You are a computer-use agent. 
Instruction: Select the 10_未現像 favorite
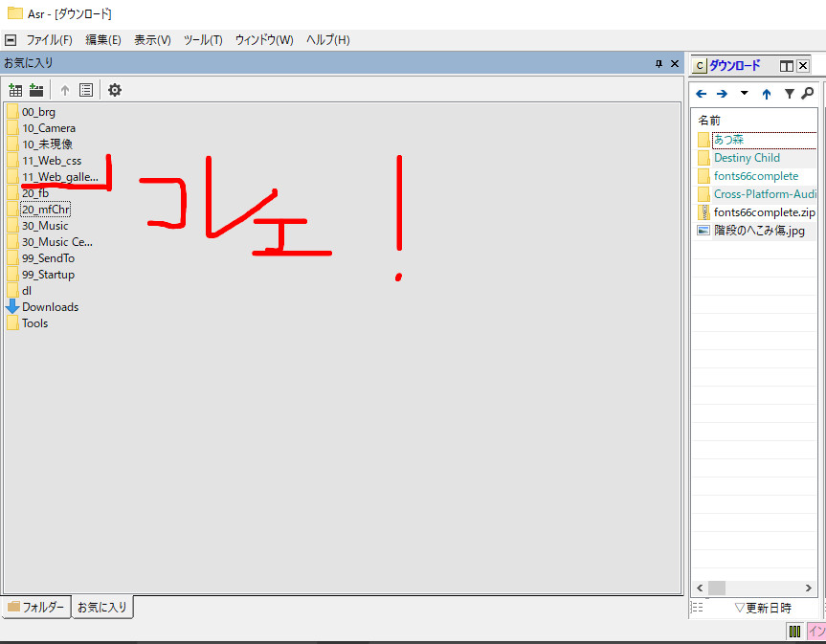point(47,144)
